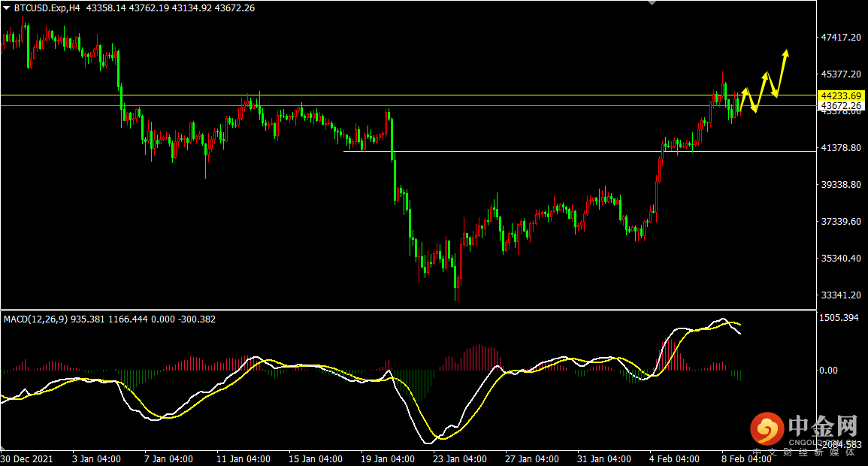868x466 pixels.
Task: Click the 4 Feb 04:00 time label
Action: coord(674,459)
